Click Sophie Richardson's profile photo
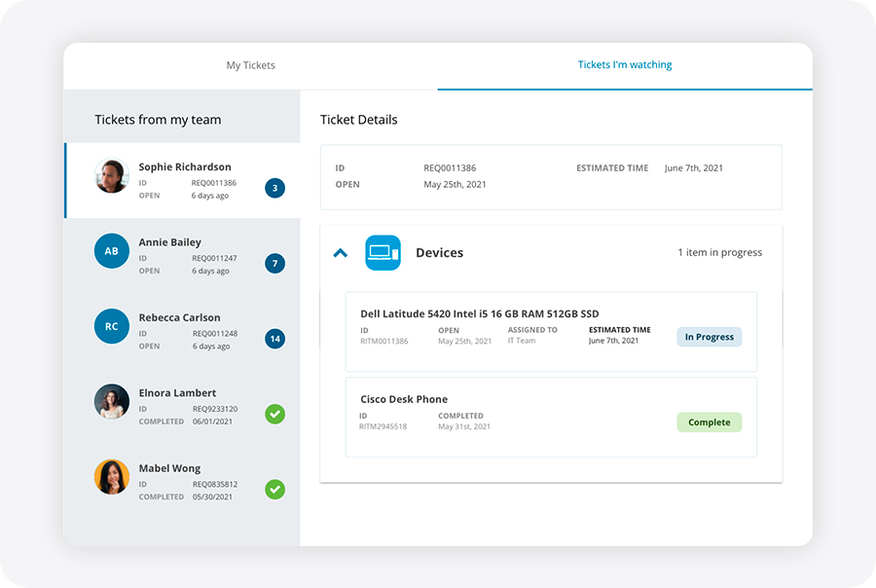This screenshot has width=876, height=588. tap(112, 175)
